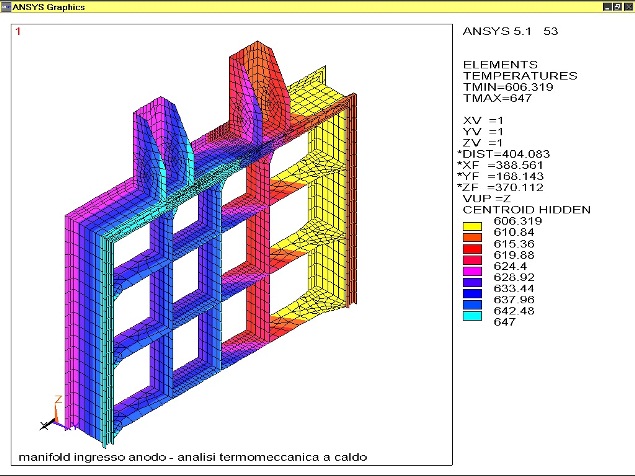This screenshot has width=635, height=476.
Task: Click the '*YF =168.143' entry
Action: [501, 176]
